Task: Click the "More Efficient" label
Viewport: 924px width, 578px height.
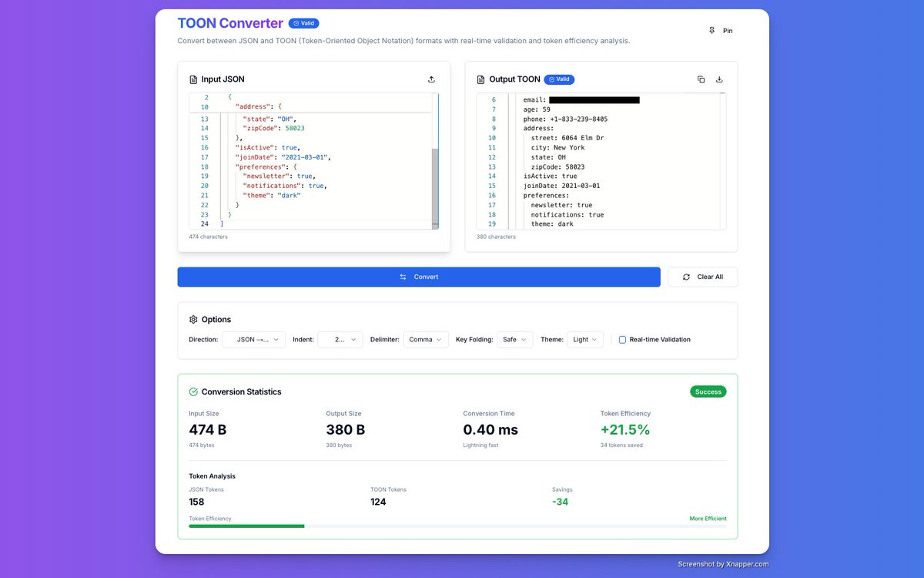Action: [x=708, y=519]
